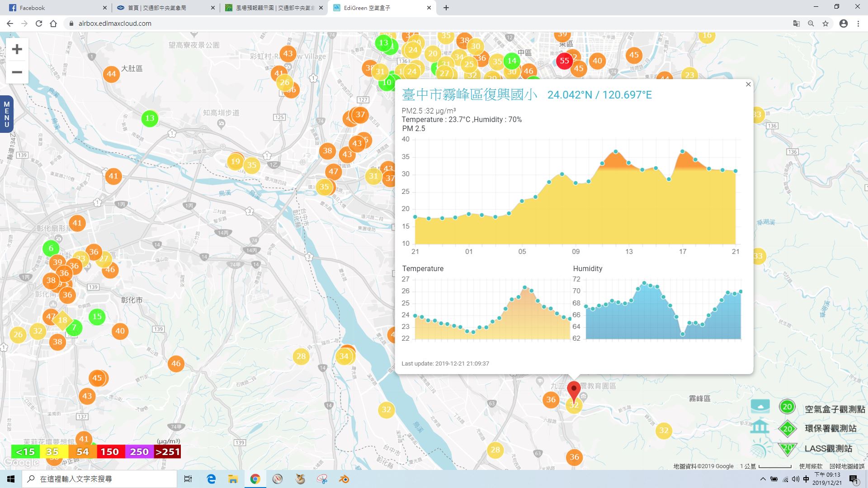Open File Explorer from taskbar
868x488 pixels.
click(233, 479)
